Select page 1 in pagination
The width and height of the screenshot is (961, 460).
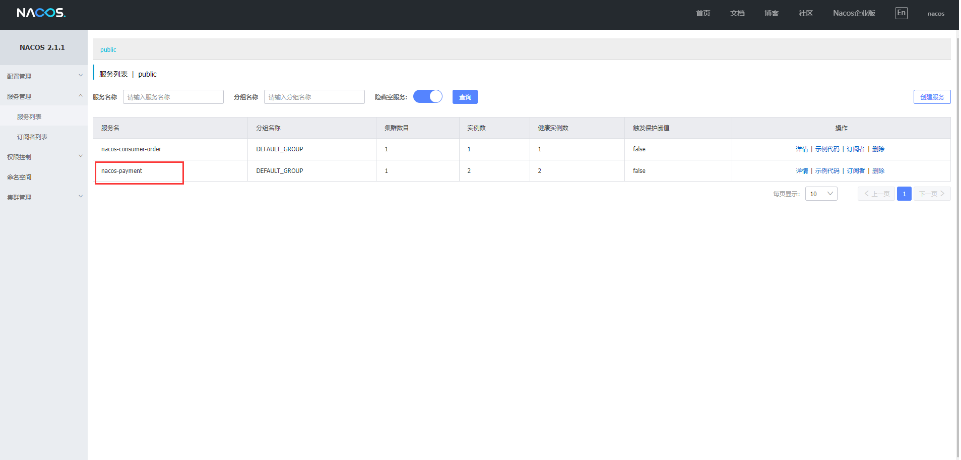[x=904, y=194]
